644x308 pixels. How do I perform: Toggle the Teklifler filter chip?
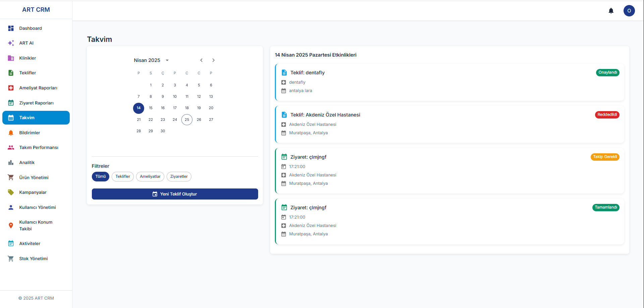(123, 177)
